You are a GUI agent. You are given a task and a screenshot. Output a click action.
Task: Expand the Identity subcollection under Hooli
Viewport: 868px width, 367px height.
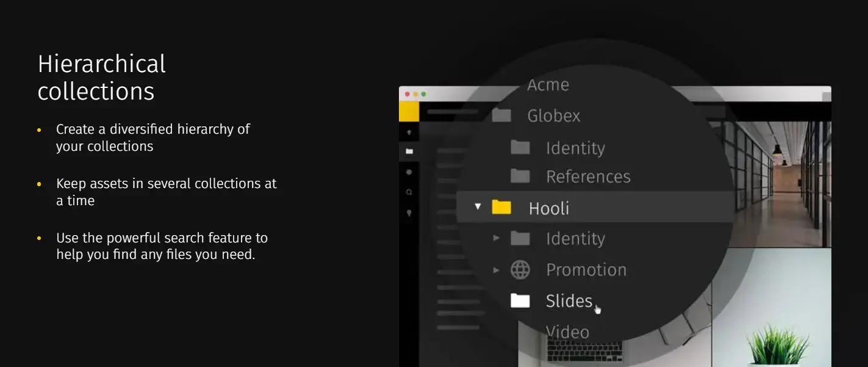496,238
